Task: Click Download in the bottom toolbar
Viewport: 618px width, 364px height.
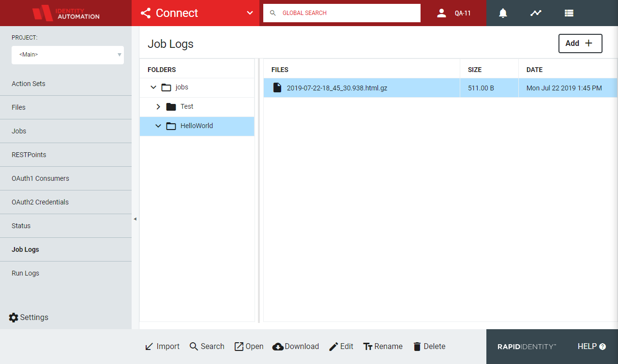Action: pyautogui.click(x=296, y=347)
